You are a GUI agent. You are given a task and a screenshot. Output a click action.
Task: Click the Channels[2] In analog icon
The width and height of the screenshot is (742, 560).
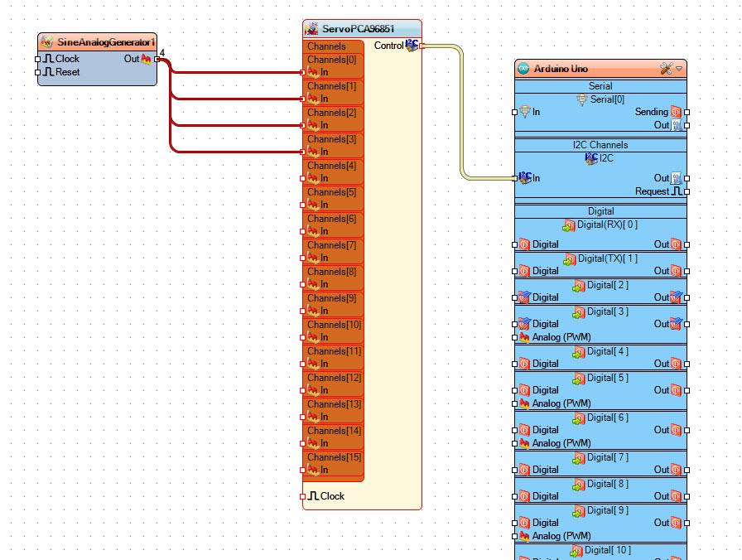click(x=313, y=125)
